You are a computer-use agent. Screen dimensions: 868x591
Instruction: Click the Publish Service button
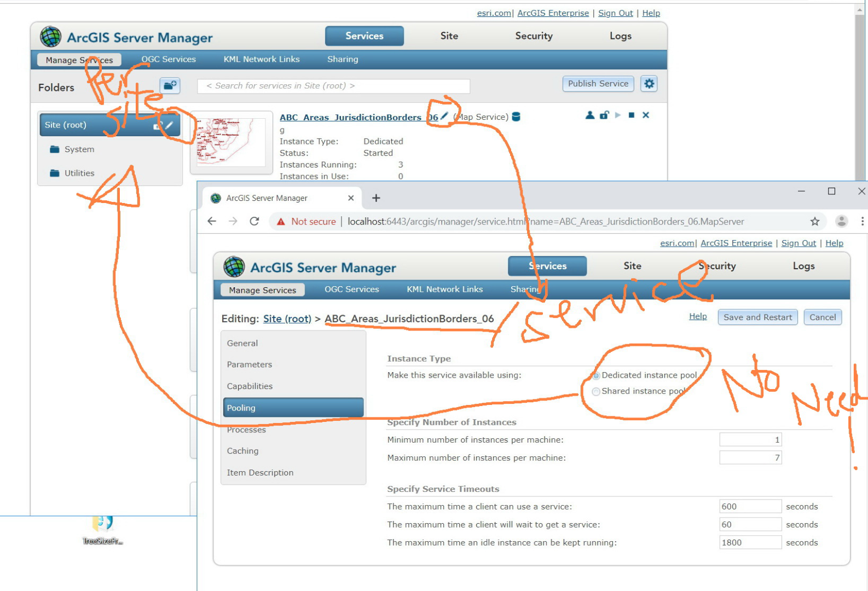point(598,84)
